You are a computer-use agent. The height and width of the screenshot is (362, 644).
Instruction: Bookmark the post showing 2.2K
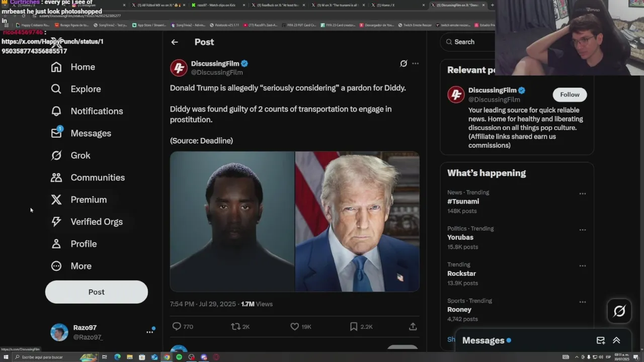pyautogui.click(x=354, y=326)
